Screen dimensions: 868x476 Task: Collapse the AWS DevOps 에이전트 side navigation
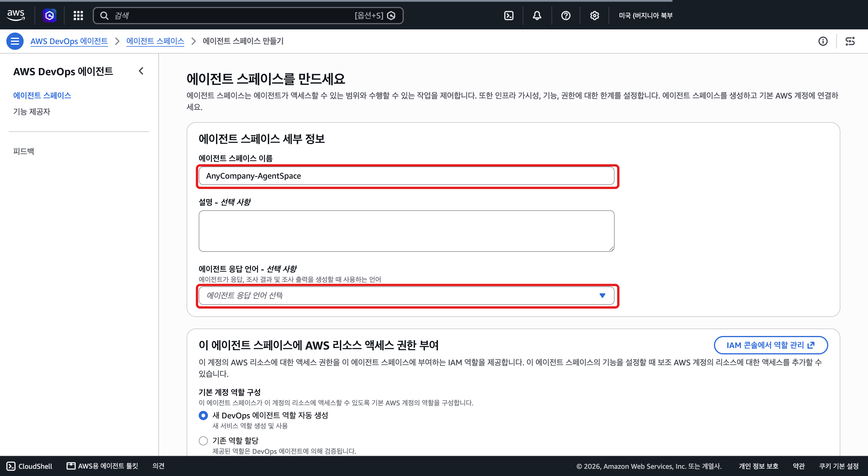141,71
